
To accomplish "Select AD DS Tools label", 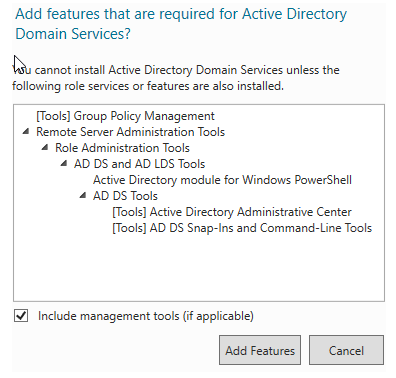I will pyautogui.click(x=125, y=196).
